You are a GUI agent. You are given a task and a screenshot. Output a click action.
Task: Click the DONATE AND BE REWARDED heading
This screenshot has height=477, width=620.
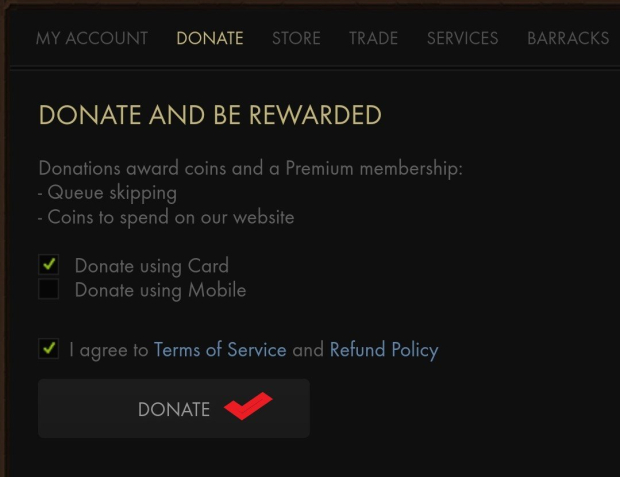tap(210, 115)
